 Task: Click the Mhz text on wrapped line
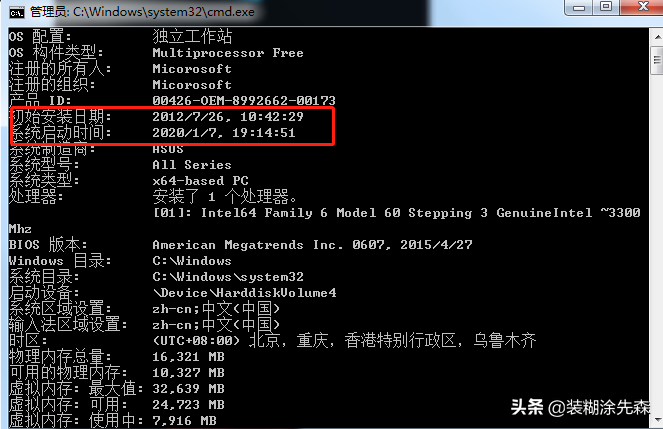20,229
